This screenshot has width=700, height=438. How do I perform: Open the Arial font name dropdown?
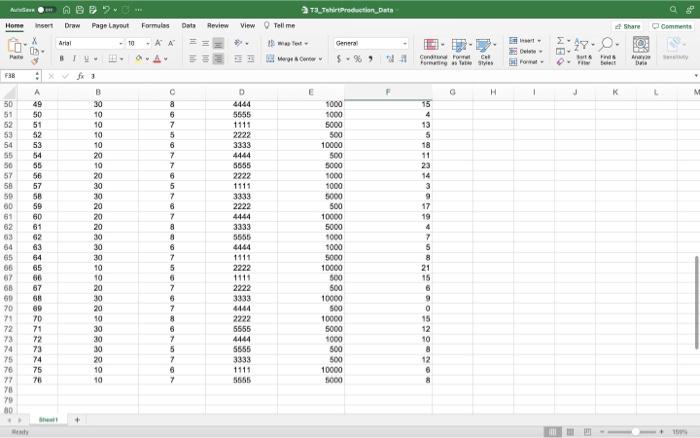tap(121, 43)
